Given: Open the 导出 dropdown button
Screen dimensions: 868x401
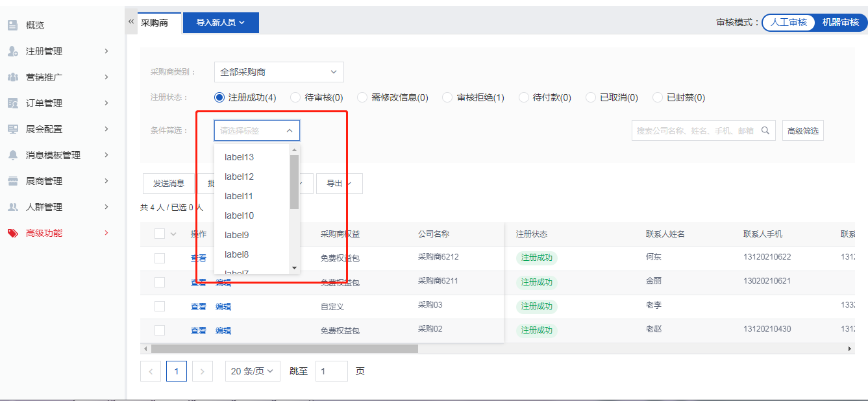Looking at the screenshot, I should click(340, 184).
